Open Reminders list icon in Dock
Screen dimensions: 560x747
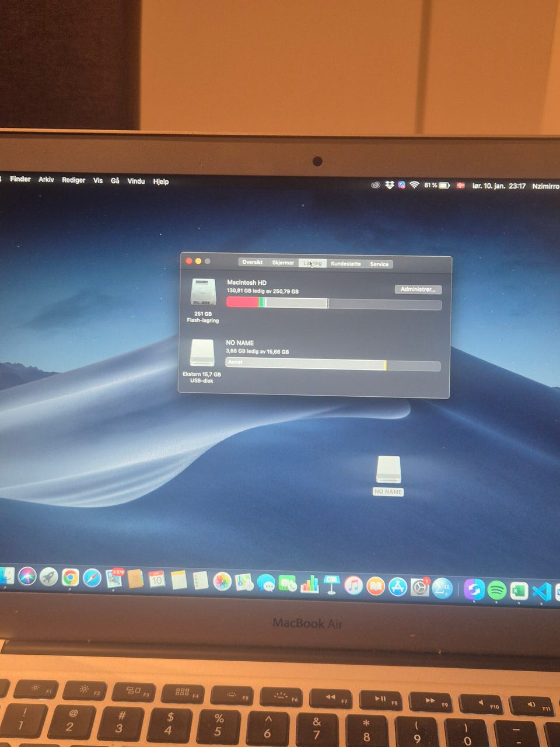tap(201, 580)
